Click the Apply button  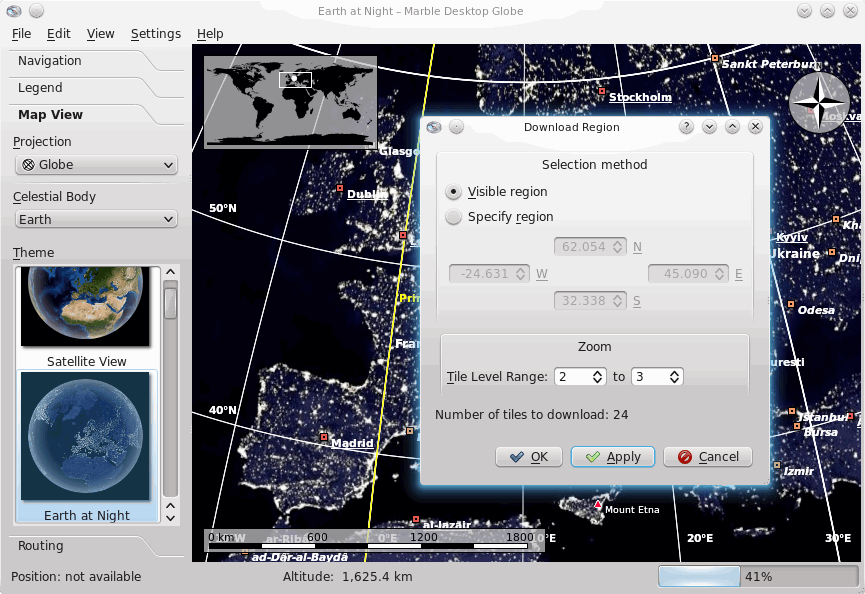[x=613, y=457]
